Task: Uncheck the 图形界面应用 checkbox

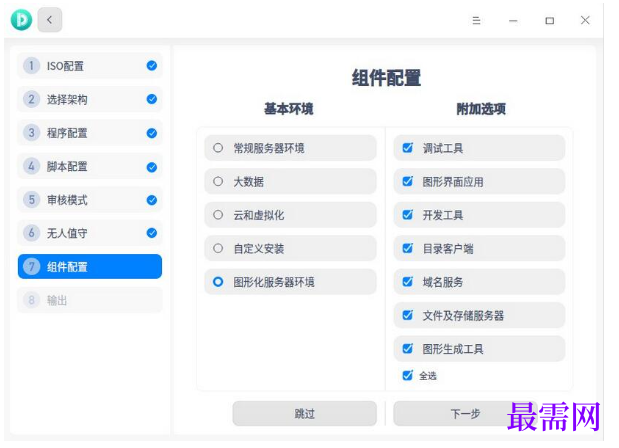Action: point(407,182)
